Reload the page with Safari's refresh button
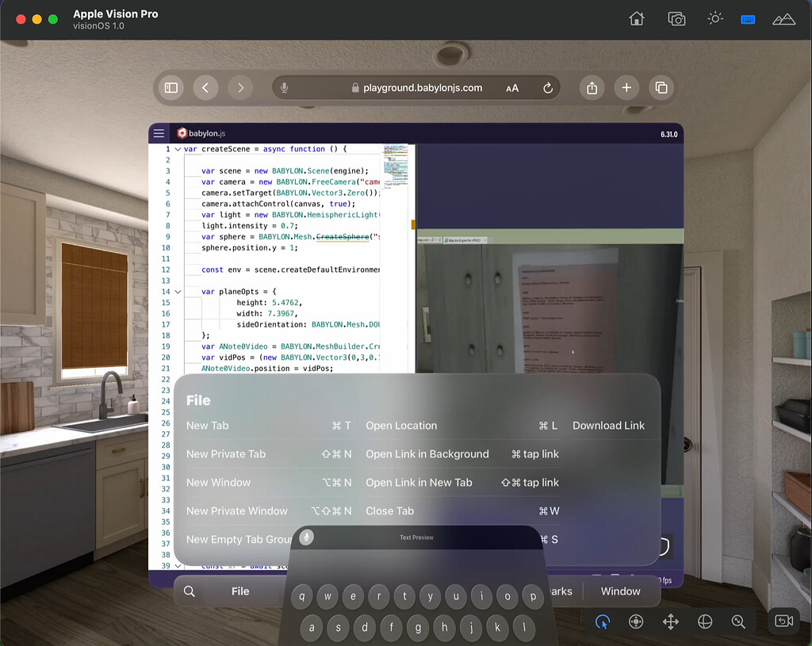The height and width of the screenshot is (646, 812). [548, 87]
